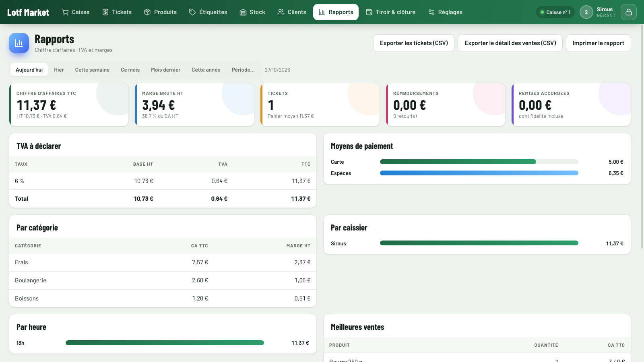Export sales detail as CSV
The width and height of the screenshot is (644, 362).
510,43
